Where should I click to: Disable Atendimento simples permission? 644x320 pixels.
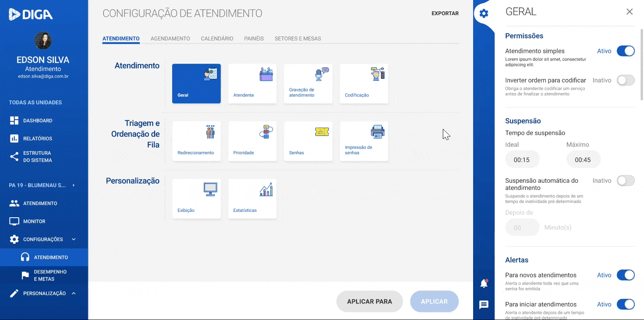pyautogui.click(x=626, y=51)
